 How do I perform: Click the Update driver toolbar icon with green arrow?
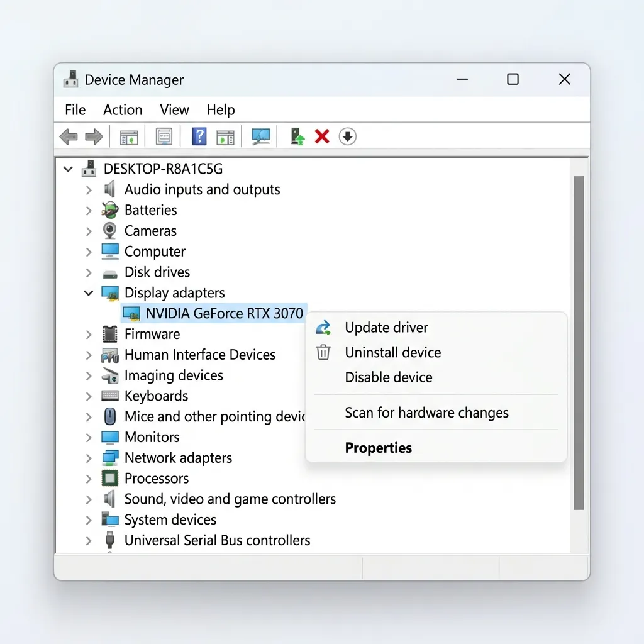[x=297, y=136]
